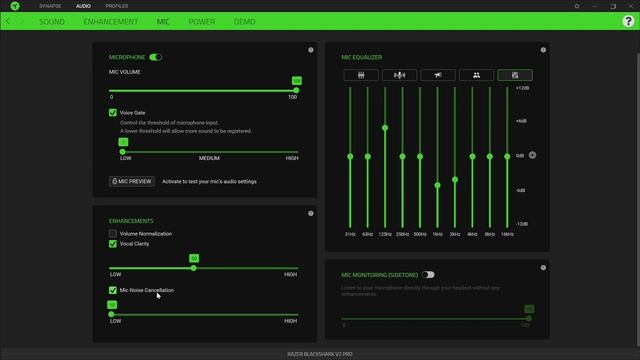The width and height of the screenshot is (640, 360).
Task: Click the sidetone volume slider handle
Action: (529, 318)
